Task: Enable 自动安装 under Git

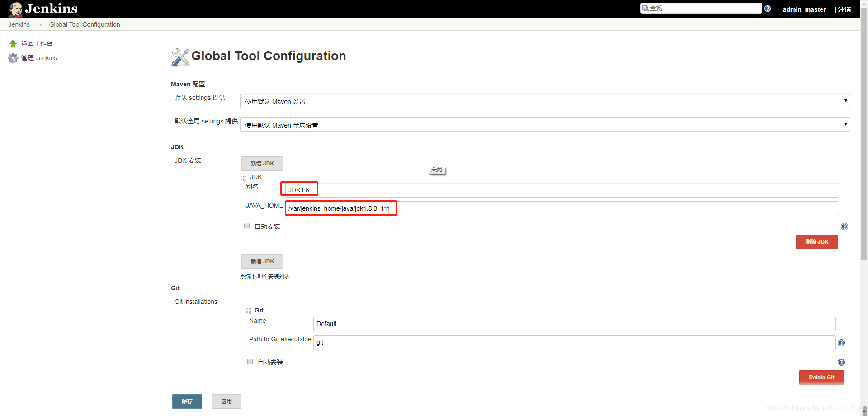Action: click(250, 361)
